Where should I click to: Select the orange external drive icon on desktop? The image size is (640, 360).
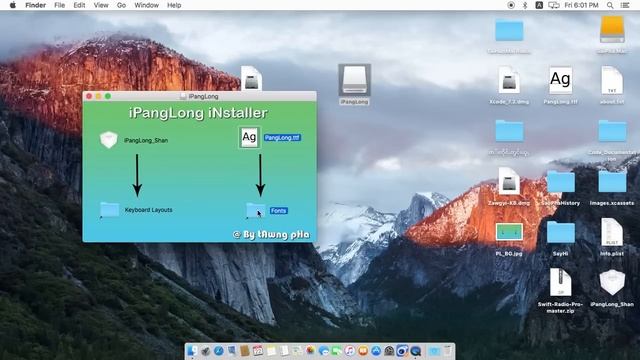[x=612, y=30]
